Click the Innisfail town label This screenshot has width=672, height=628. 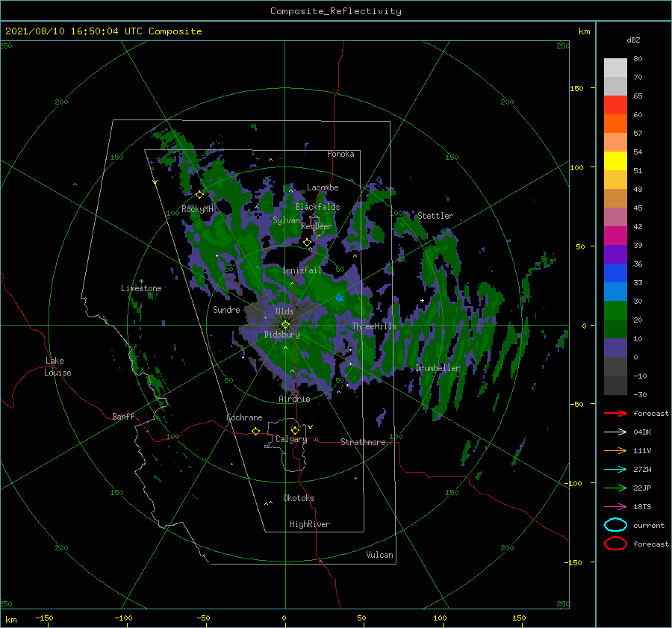pos(302,270)
